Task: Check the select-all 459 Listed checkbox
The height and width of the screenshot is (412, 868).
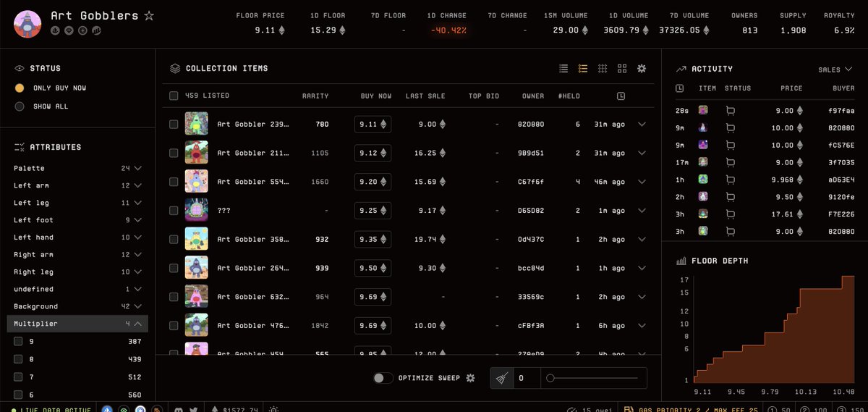Action: click(x=174, y=96)
